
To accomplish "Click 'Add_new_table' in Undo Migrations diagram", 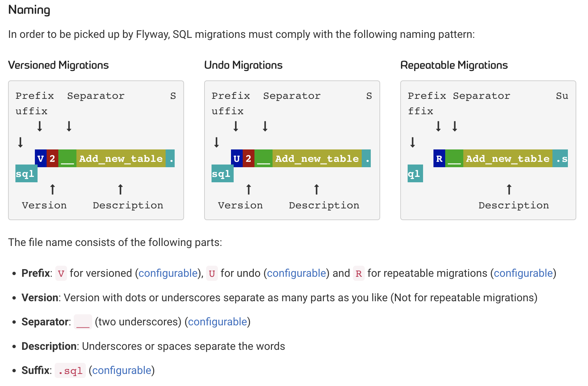I will pos(317,158).
